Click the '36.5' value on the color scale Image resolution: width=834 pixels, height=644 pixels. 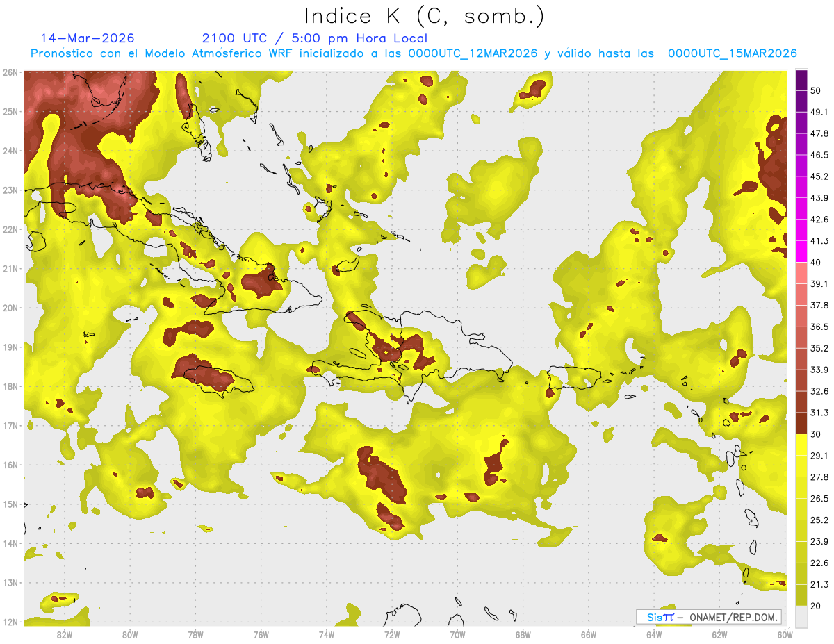[819, 327]
